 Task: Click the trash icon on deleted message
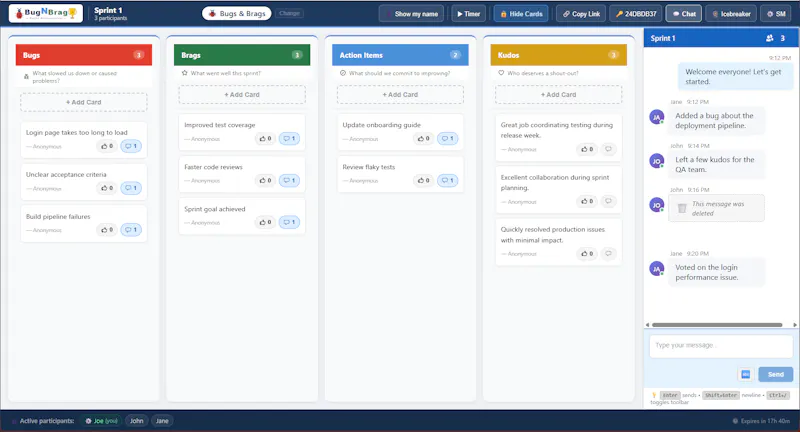pyautogui.click(x=682, y=208)
